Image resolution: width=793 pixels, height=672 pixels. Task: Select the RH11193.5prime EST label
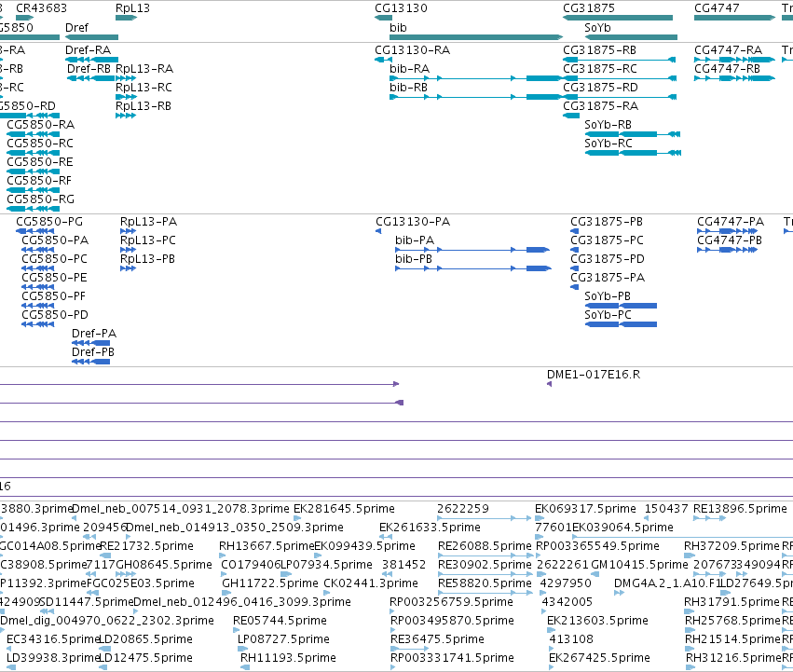coord(288,658)
